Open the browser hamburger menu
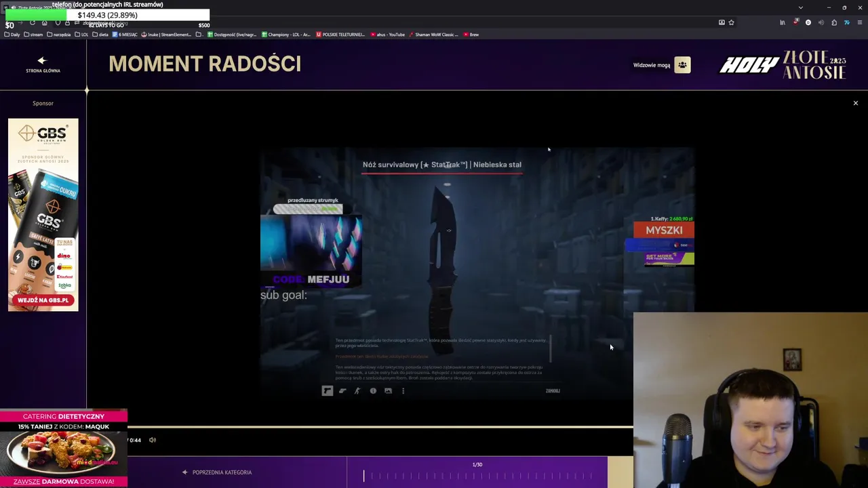 point(860,22)
